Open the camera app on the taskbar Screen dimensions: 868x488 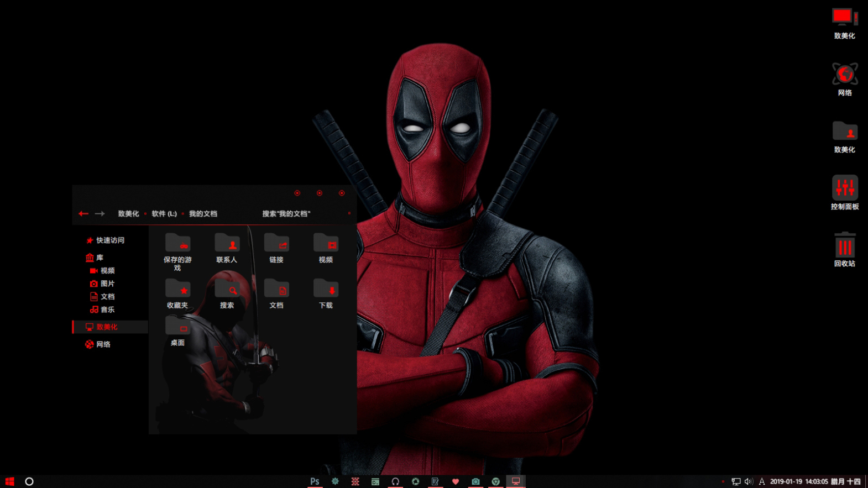(475, 481)
